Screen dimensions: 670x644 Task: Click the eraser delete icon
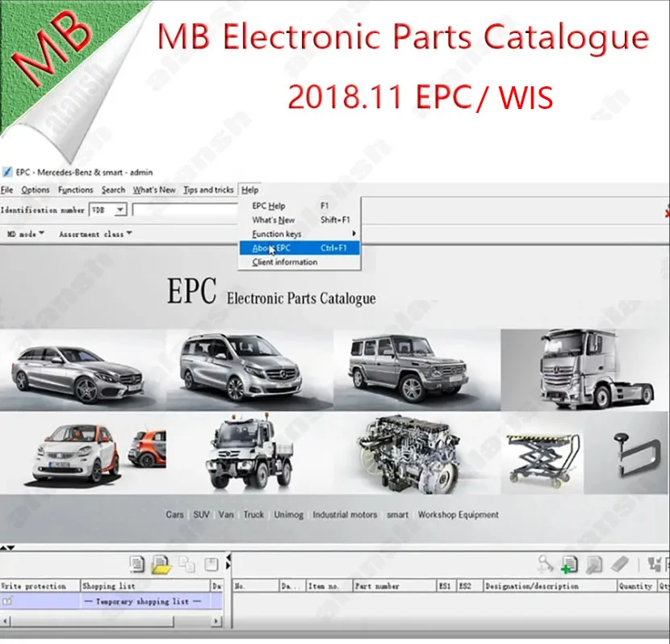[x=620, y=564]
